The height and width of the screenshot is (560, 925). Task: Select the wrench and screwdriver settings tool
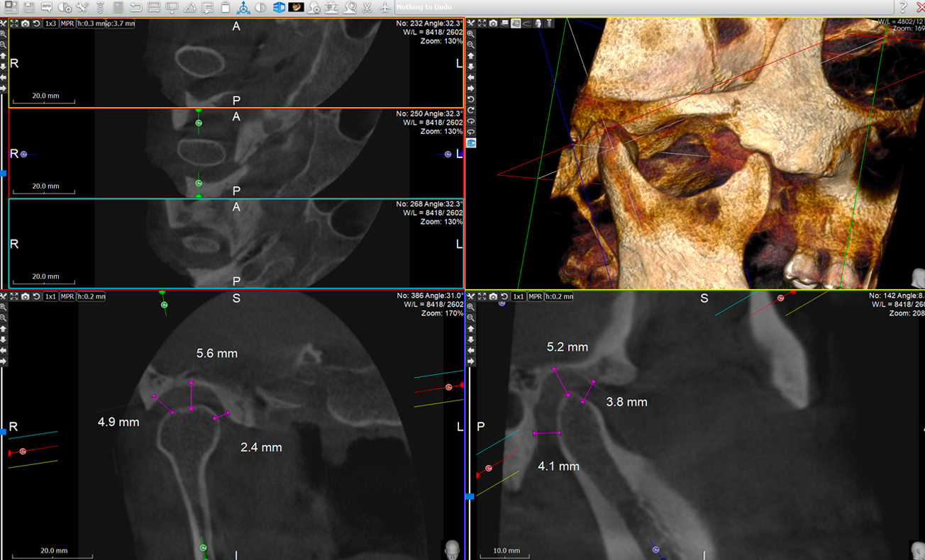coord(82,7)
